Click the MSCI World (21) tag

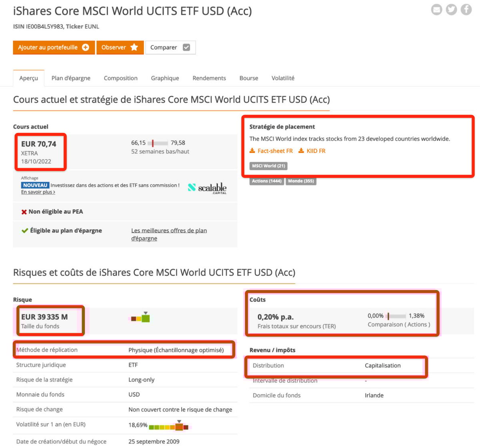268,166
